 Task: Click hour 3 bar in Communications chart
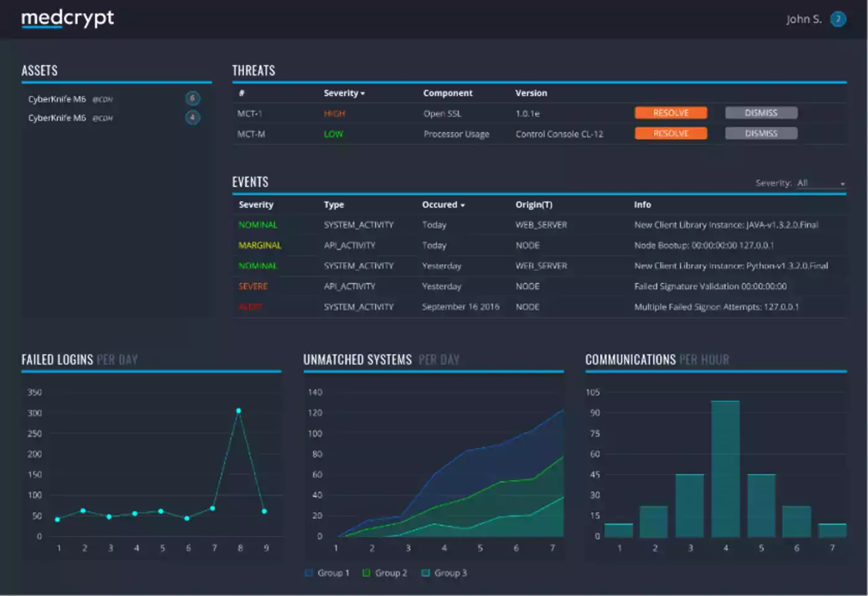(689, 506)
